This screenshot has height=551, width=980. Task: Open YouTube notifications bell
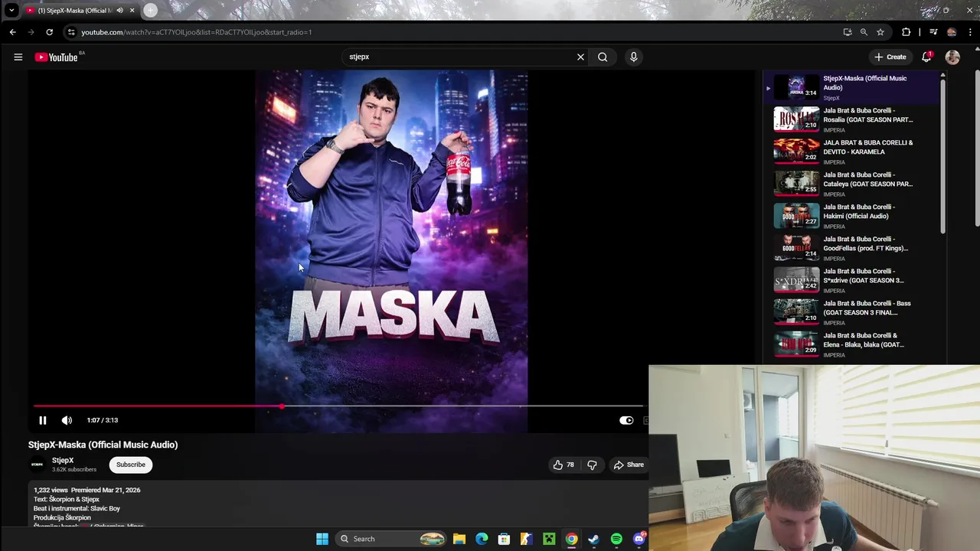click(927, 57)
